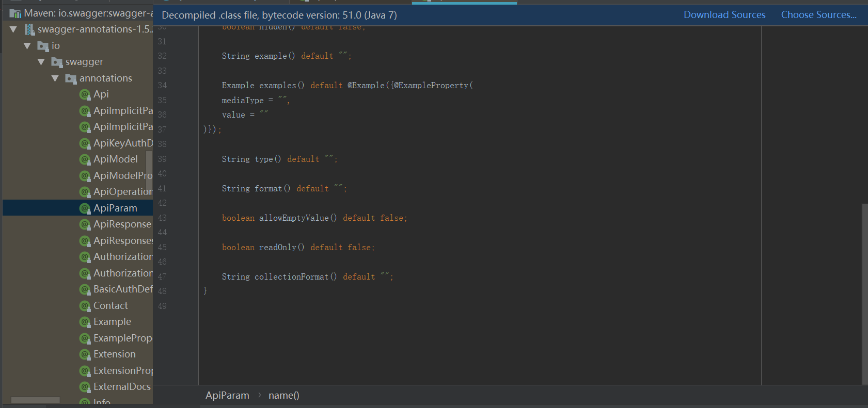This screenshot has width=868, height=408.
Task: Click the ApiModelPro annotation icon
Action: pos(85,176)
